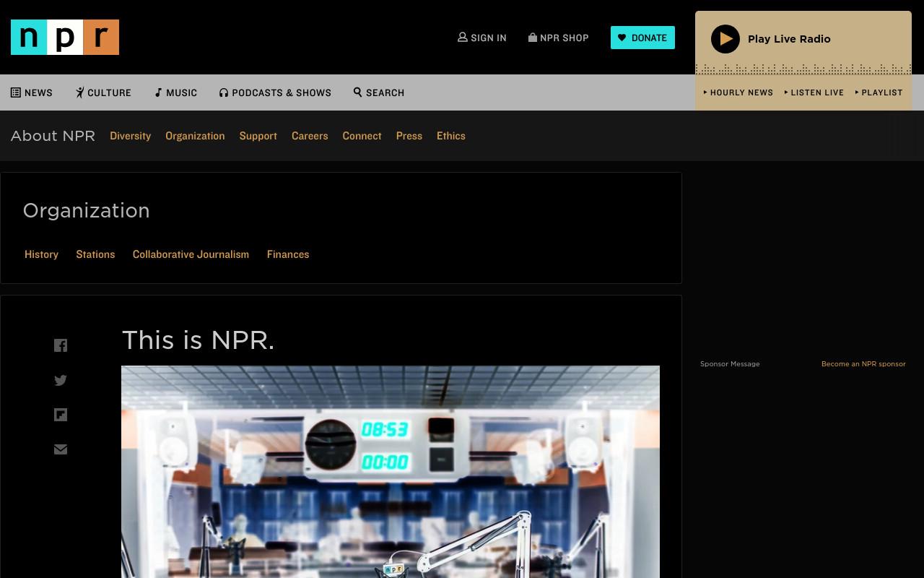Go to About NPR heading
This screenshot has width=924, height=578.
click(53, 136)
